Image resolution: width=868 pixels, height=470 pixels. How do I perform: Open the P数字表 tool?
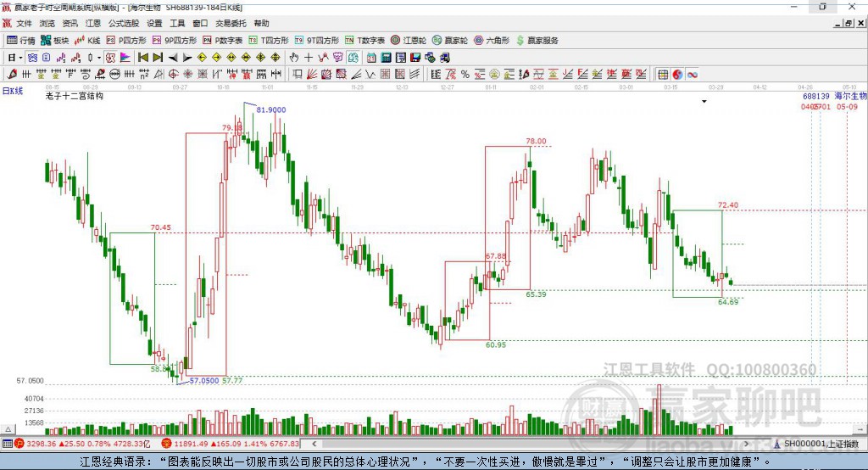(x=223, y=41)
